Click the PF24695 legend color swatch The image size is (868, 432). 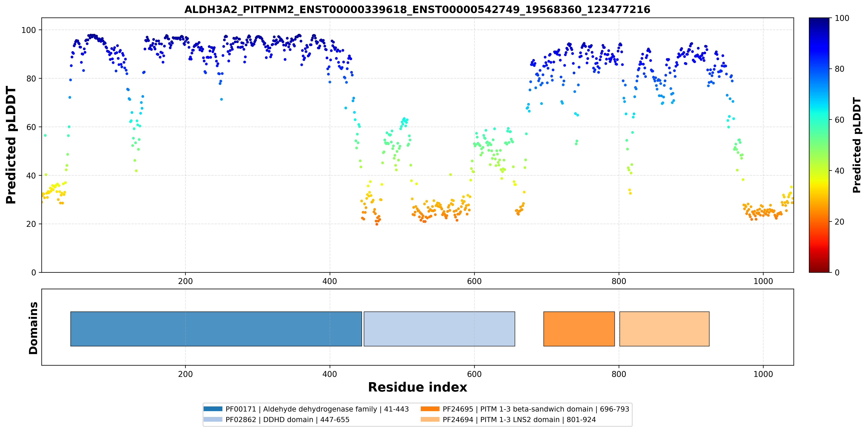click(x=430, y=409)
